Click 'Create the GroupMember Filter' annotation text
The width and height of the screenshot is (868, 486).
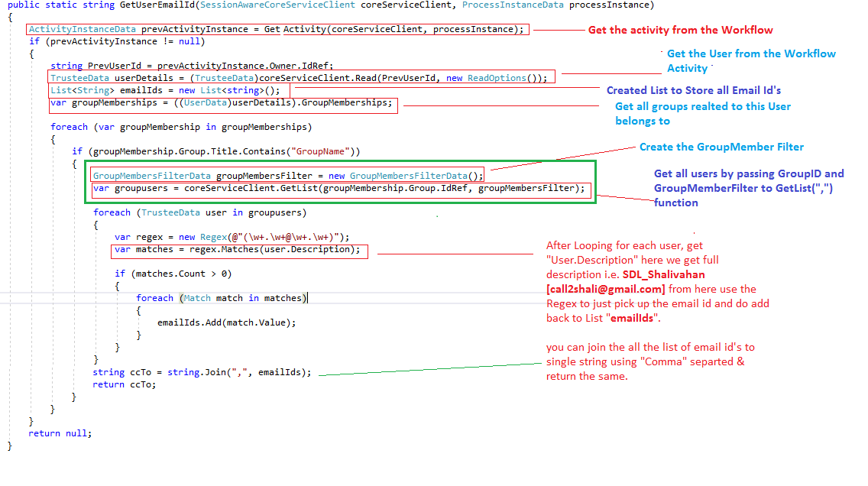(x=721, y=147)
